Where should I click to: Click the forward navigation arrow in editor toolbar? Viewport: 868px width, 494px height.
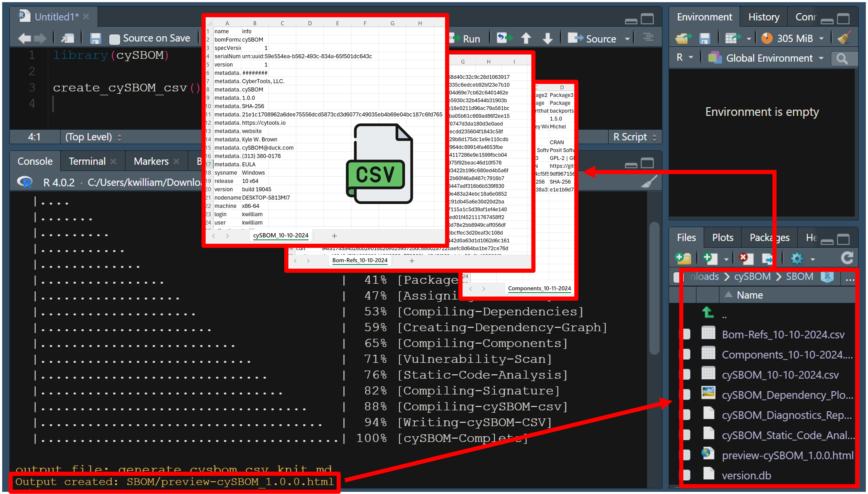(40, 38)
